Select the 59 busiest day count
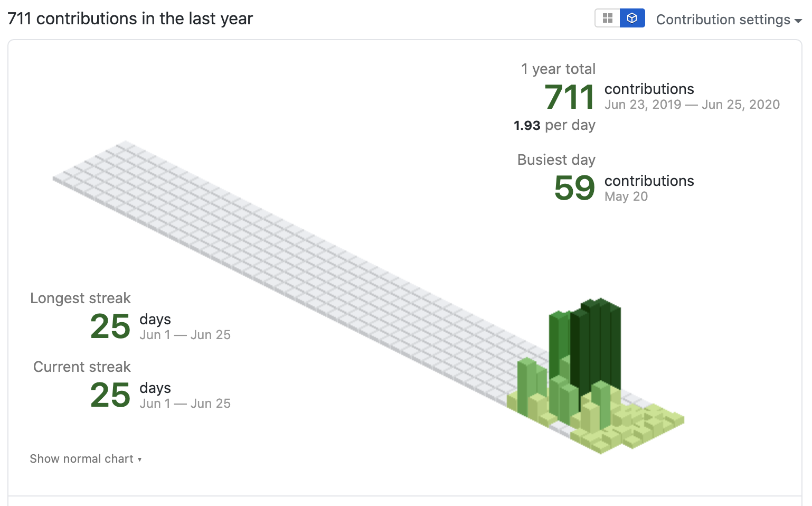 [574, 188]
